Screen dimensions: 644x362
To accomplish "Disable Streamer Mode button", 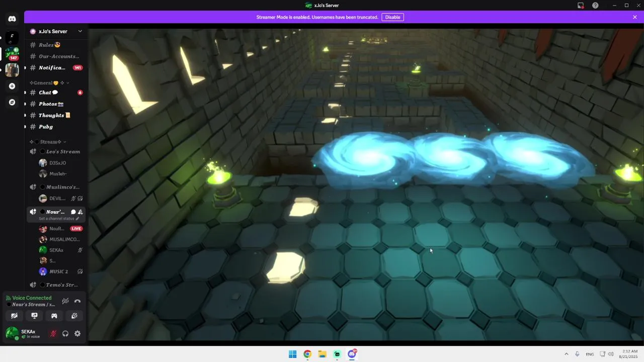I will [392, 17].
